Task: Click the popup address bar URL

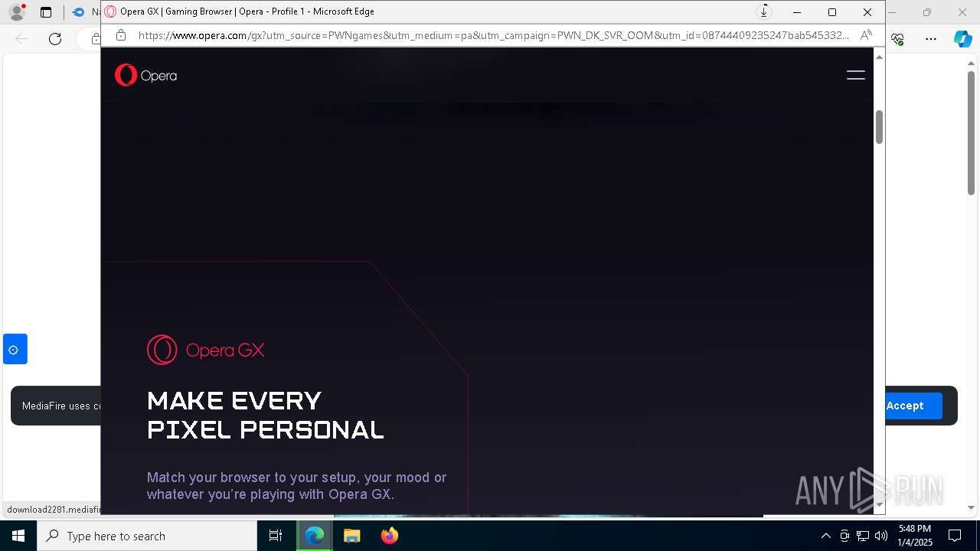Action: (493, 35)
